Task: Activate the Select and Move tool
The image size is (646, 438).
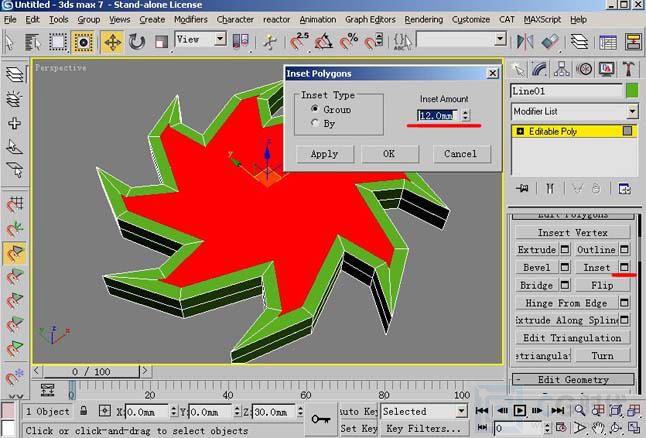Action: pyautogui.click(x=112, y=42)
